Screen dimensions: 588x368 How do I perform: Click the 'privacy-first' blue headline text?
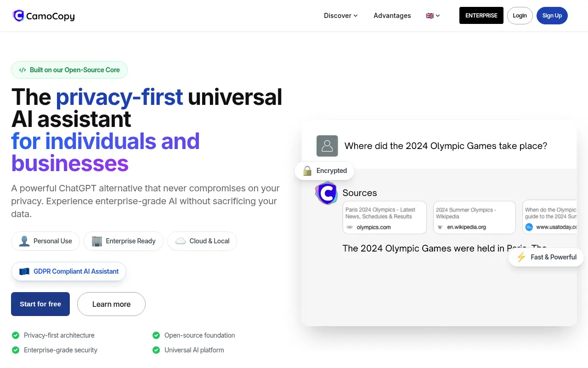pos(119,97)
